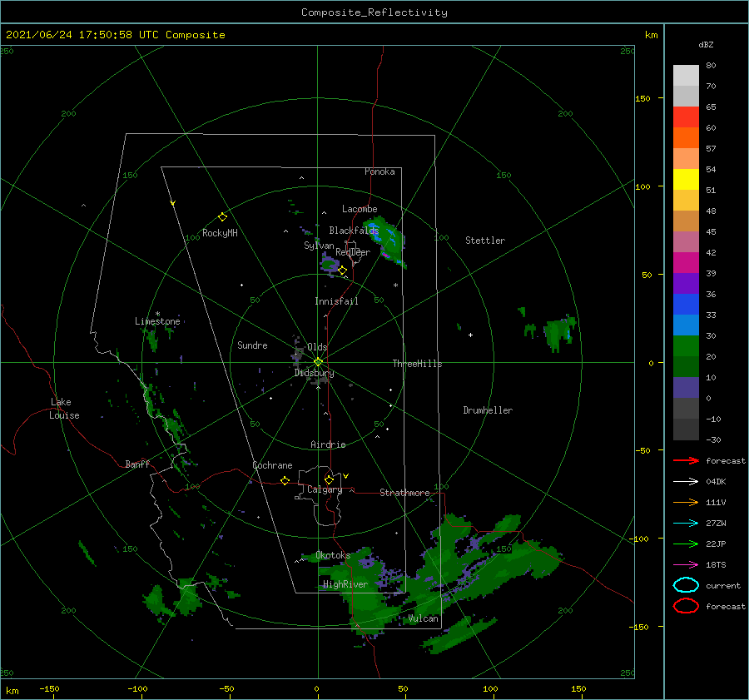Click the yellow diamond marker near Cochrane
The height and width of the screenshot is (700, 749).
[285, 480]
